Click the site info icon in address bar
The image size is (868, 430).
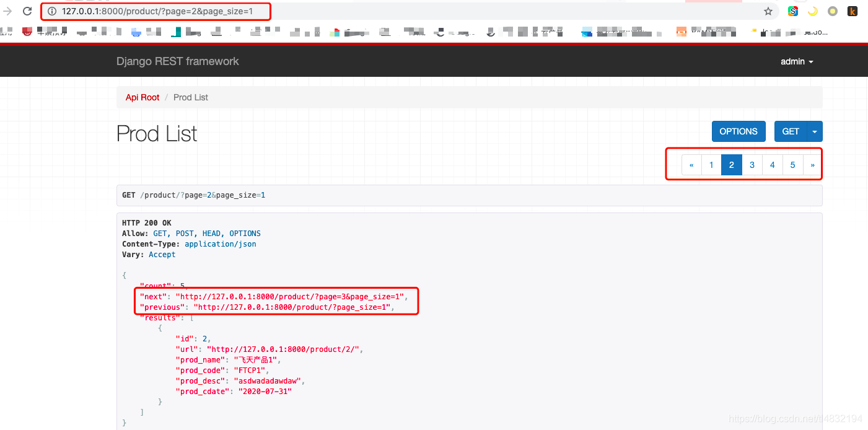tap(52, 11)
